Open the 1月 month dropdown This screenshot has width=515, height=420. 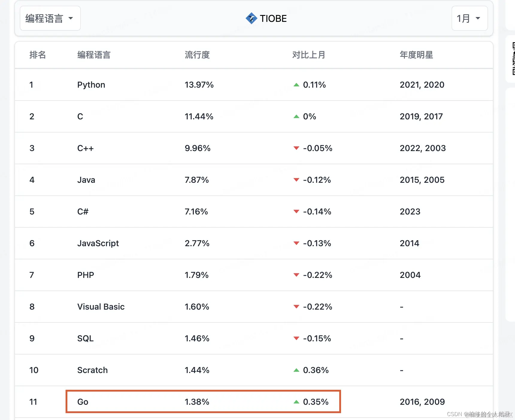469,18
